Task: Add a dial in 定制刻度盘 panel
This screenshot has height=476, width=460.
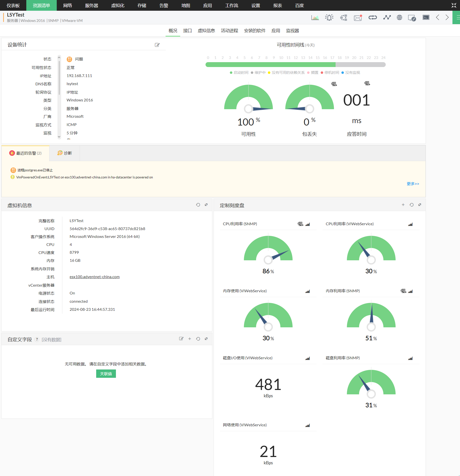Action: pos(403,205)
